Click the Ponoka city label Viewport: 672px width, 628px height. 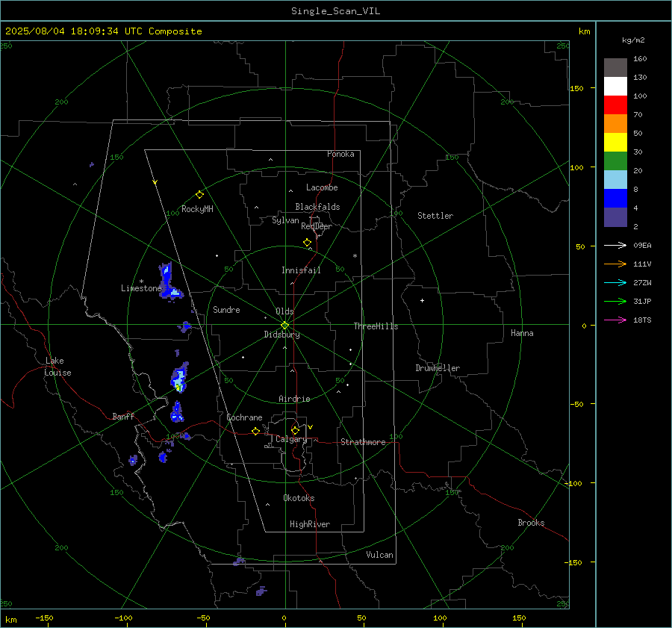click(x=340, y=154)
